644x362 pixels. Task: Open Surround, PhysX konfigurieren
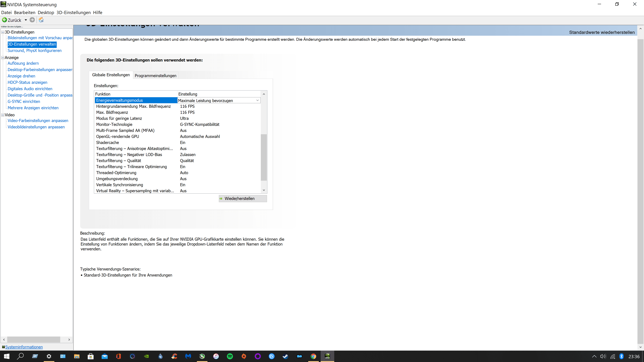click(35, 51)
